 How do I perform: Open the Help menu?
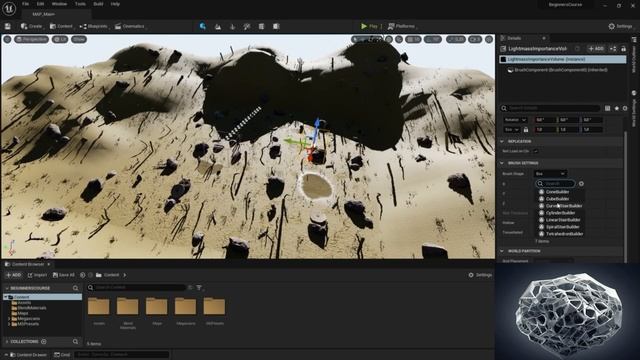[115, 4]
